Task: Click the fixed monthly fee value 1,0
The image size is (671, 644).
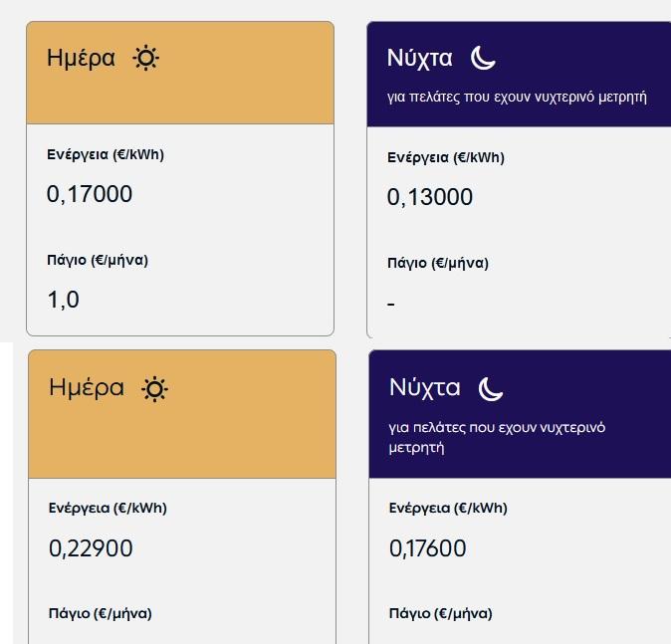Action: point(63,300)
